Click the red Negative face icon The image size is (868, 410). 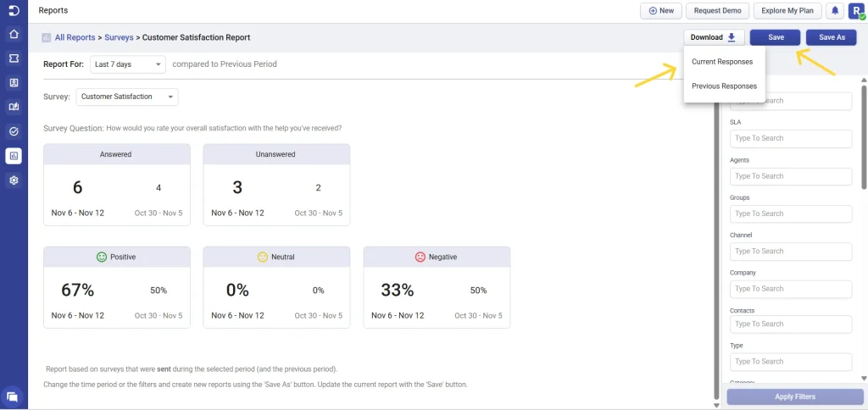pyautogui.click(x=420, y=258)
